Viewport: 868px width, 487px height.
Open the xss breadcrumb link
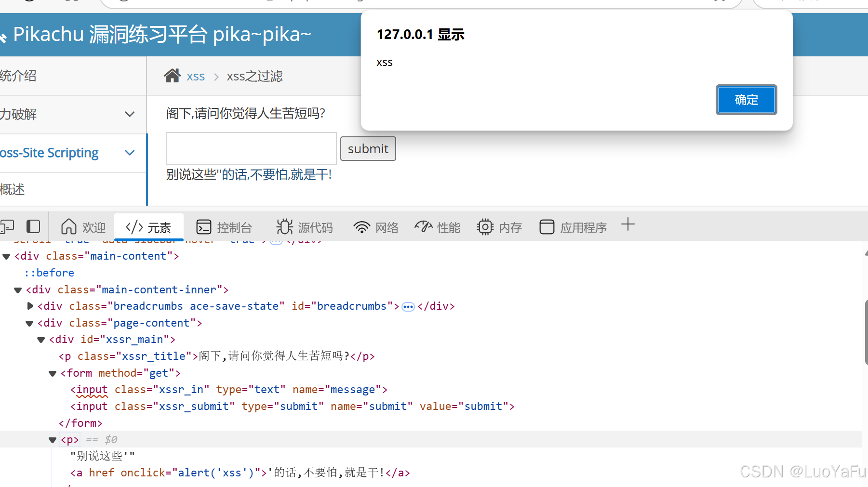(196, 76)
